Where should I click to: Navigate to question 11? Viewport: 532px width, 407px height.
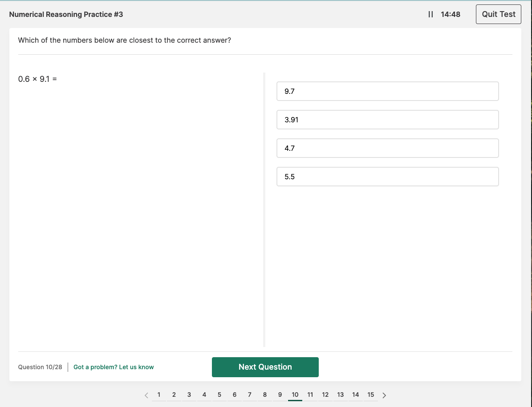310,395
